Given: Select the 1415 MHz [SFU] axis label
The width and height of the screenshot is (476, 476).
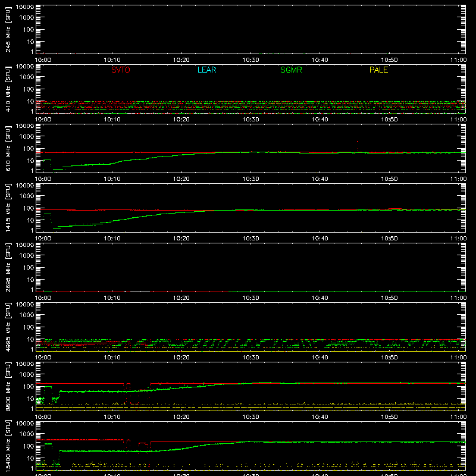Looking at the screenshot, I should [8, 208].
